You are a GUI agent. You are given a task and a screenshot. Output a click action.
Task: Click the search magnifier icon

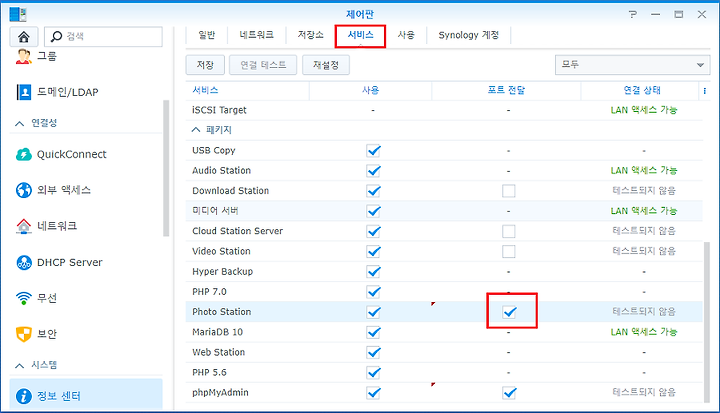tap(56, 36)
